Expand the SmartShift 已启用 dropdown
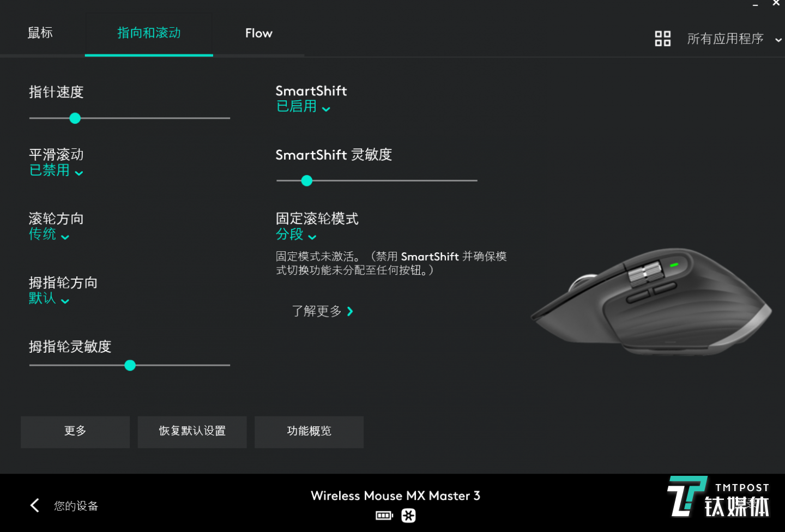The width and height of the screenshot is (785, 532). tap(304, 107)
